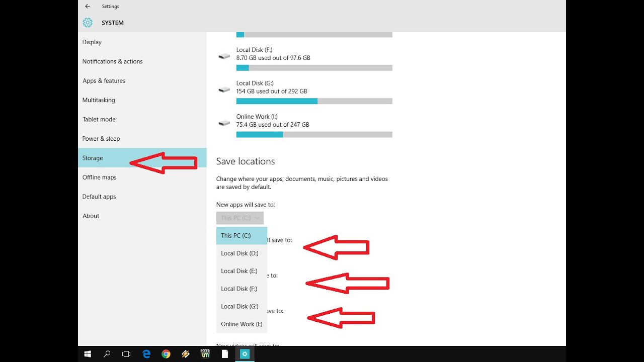
Task: Open Default apps settings
Action: pos(142,197)
